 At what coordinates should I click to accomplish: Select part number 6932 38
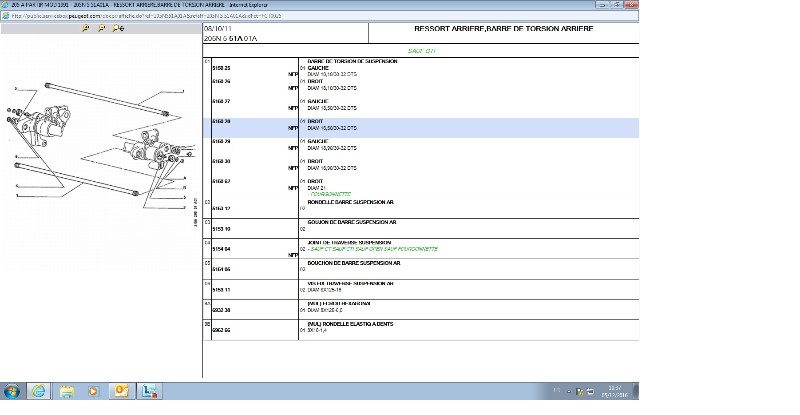point(221,310)
